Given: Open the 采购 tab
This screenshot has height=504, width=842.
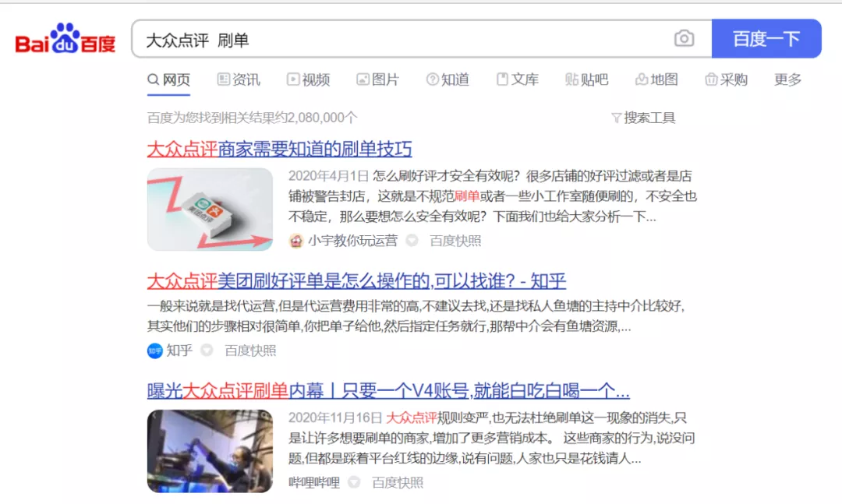Looking at the screenshot, I should tap(727, 80).
